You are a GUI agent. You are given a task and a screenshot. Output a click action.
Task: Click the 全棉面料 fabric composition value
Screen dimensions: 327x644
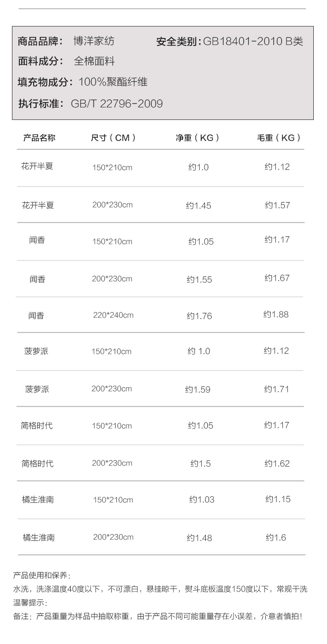[94, 62]
